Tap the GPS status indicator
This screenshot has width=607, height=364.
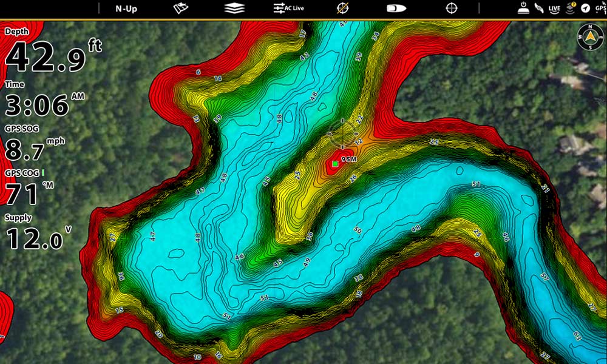pos(601,8)
